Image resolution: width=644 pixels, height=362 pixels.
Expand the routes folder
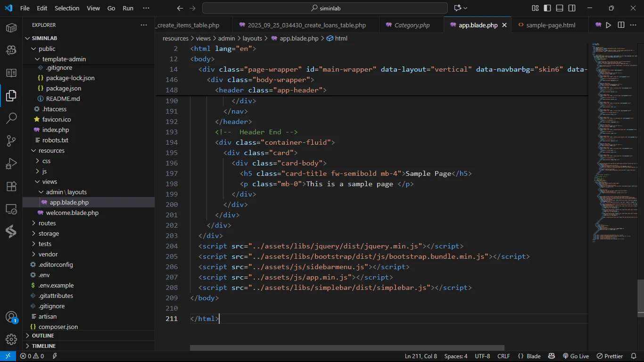47,223
